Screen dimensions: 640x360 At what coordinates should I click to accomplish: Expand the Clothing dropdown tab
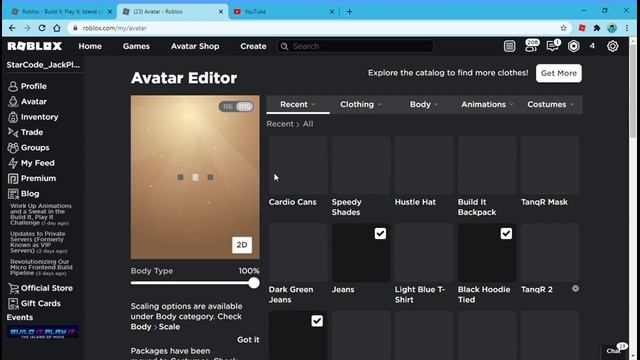361,104
